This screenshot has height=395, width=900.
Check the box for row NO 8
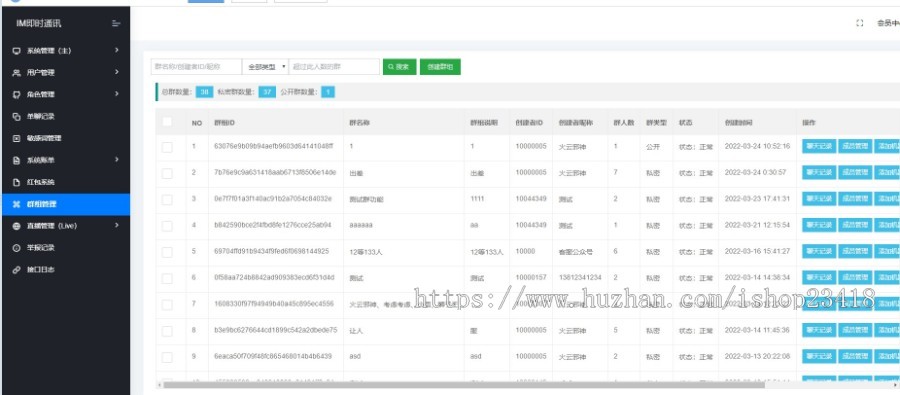167,331
